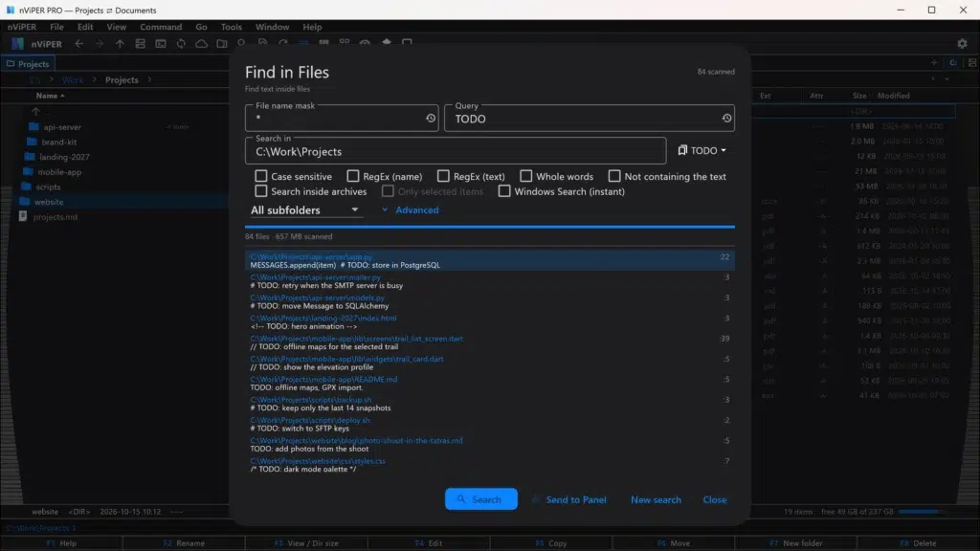Open the Tools menu

click(x=232, y=27)
